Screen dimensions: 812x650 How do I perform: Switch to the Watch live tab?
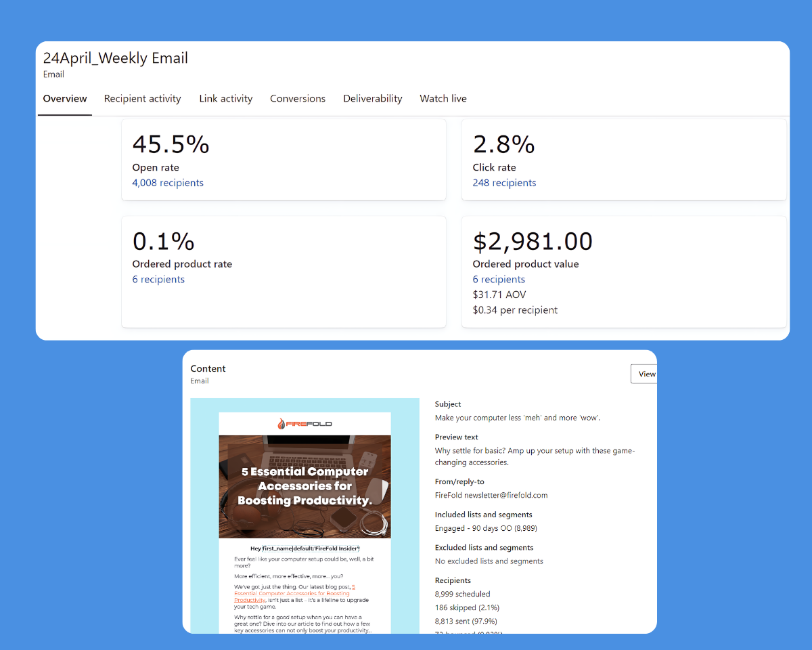pos(443,99)
